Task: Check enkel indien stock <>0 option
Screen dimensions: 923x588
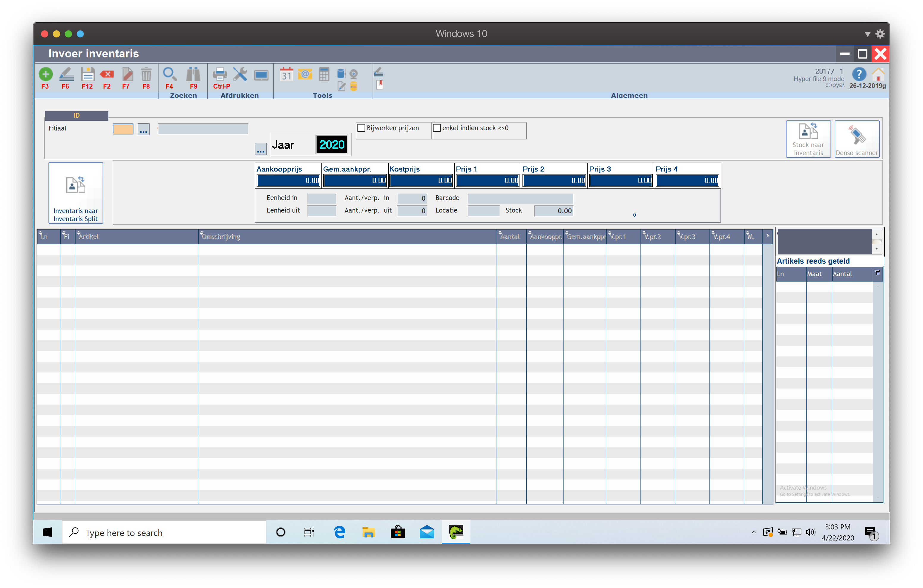Action: (437, 128)
